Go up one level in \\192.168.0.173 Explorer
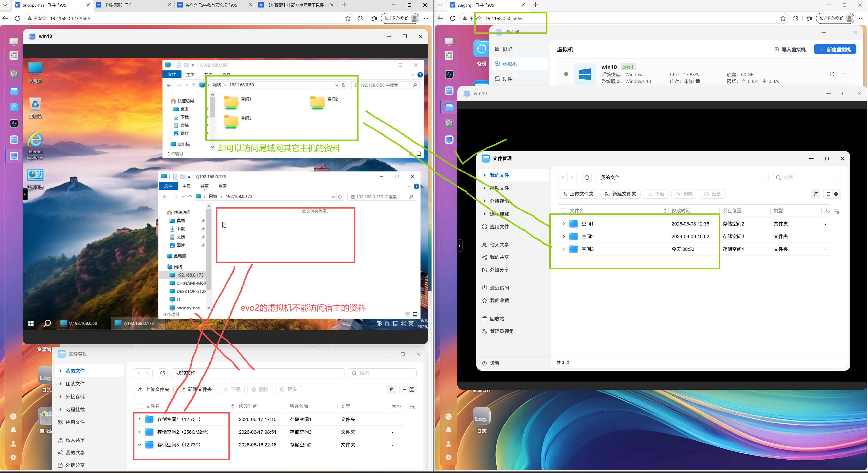 (190, 197)
